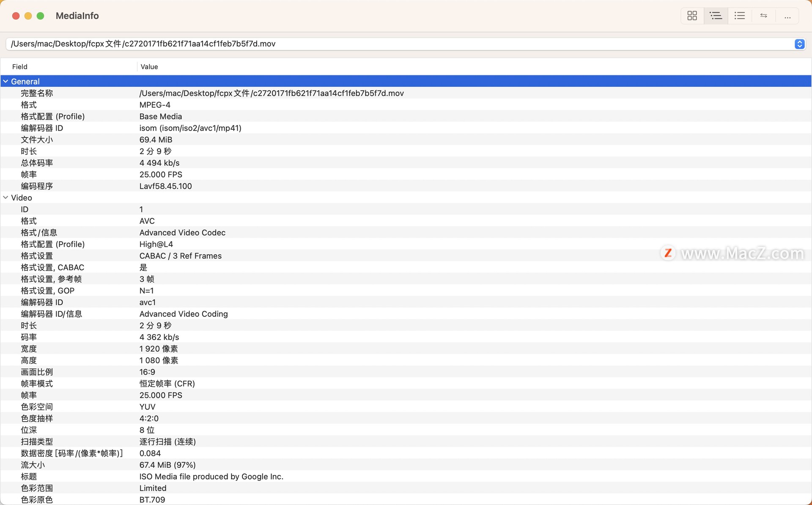Click the Field column header
Image resolution: width=812 pixels, height=505 pixels.
click(20, 67)
